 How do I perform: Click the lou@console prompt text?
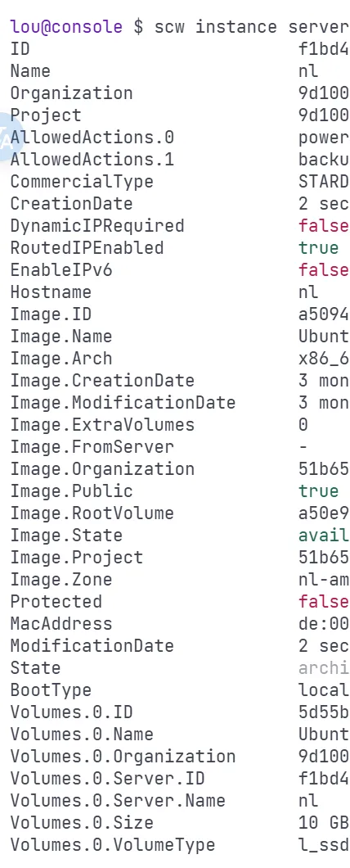tap(66, 26)
